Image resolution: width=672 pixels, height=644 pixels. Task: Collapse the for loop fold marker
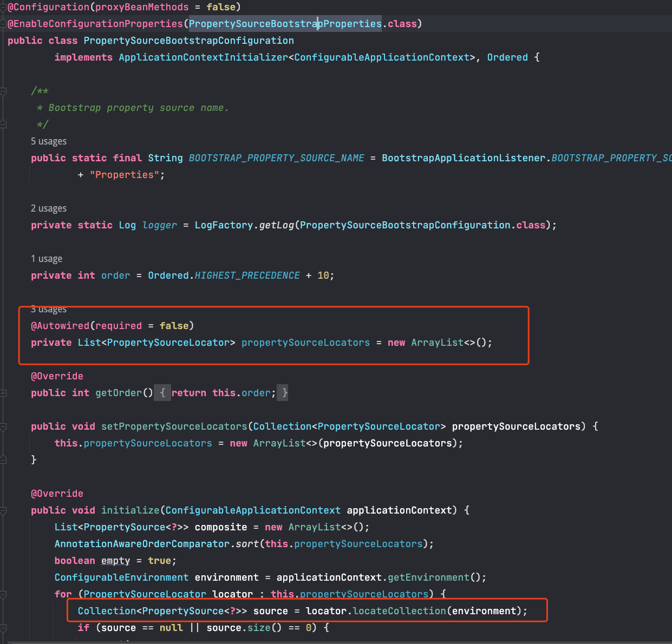tap(3, 594)
